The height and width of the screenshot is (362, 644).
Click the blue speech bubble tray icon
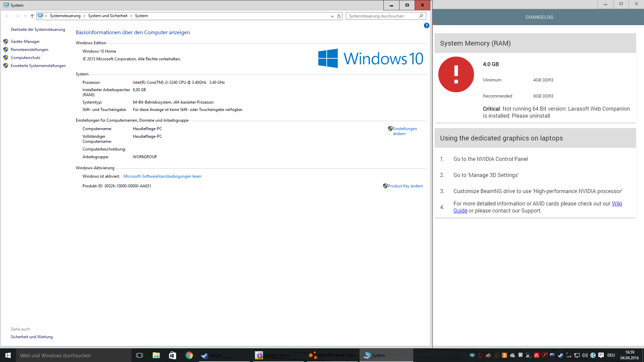point(472,355)
